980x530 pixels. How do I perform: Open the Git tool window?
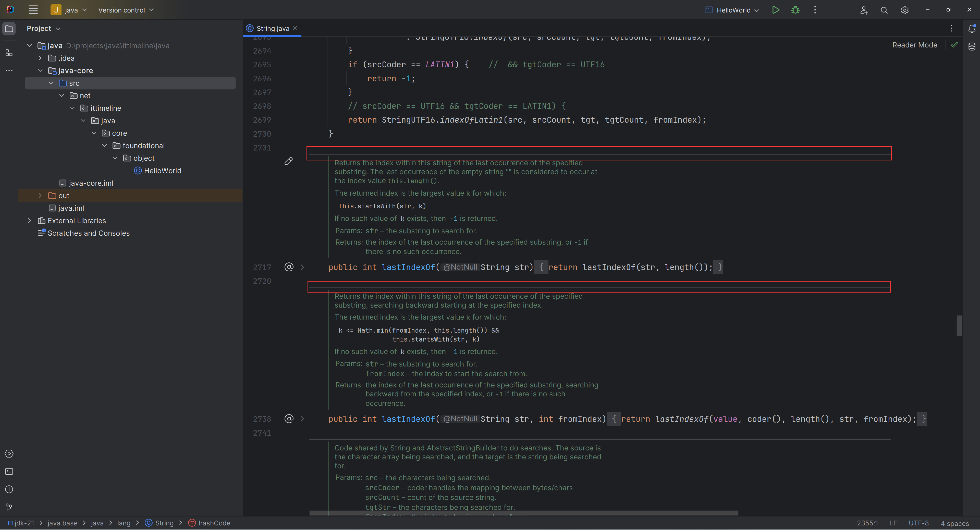9,507
